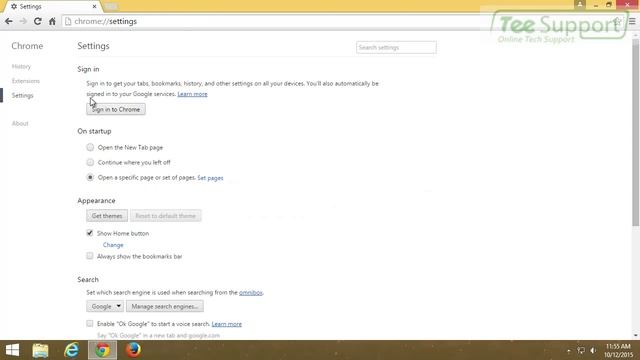Click the network icon in system tray
The width and height of the screenshot is (640, 360).
[x=581, y=351]
